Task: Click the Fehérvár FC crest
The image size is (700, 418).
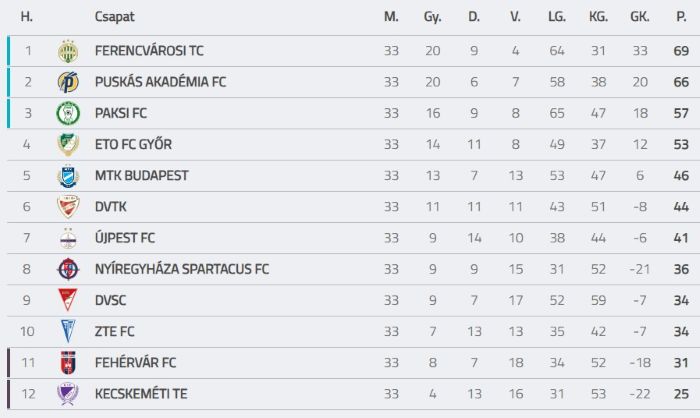Action: click(x=68, y=363)
